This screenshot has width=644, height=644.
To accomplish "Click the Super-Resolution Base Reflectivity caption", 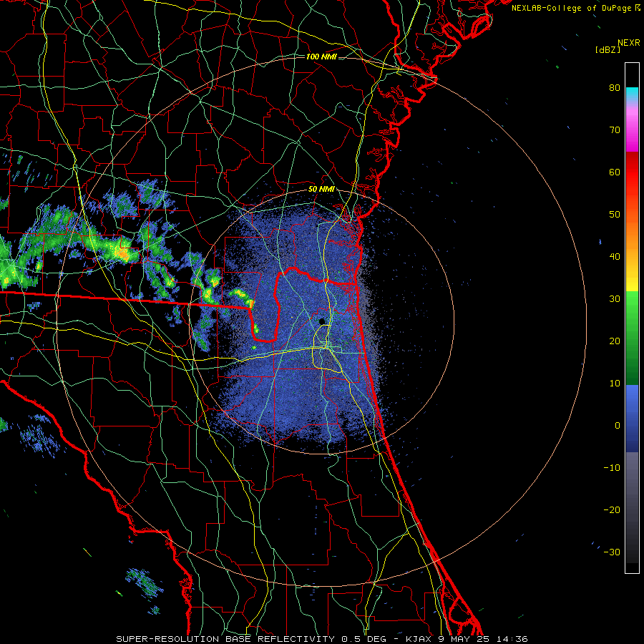I will pyautogui.click(x=322, y=639).
